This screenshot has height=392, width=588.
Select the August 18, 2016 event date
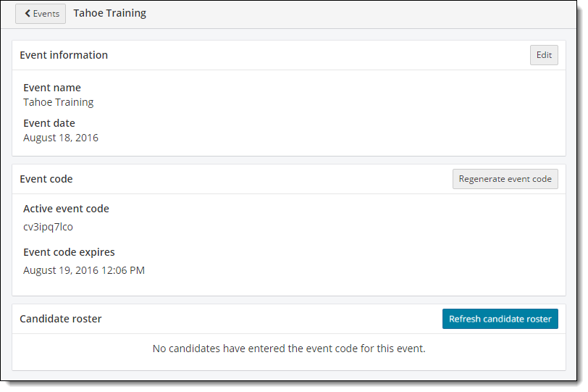pos(61,138)
